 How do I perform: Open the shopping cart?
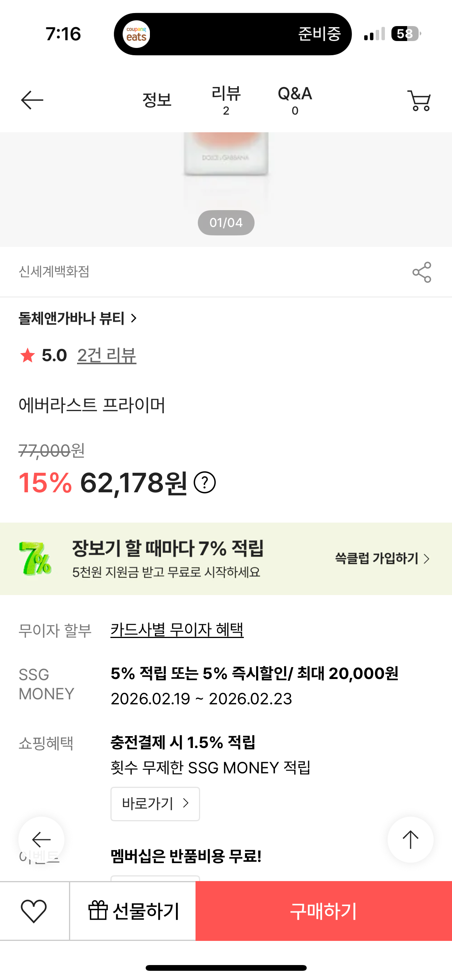pyautogui.click(x=419, y=101)
